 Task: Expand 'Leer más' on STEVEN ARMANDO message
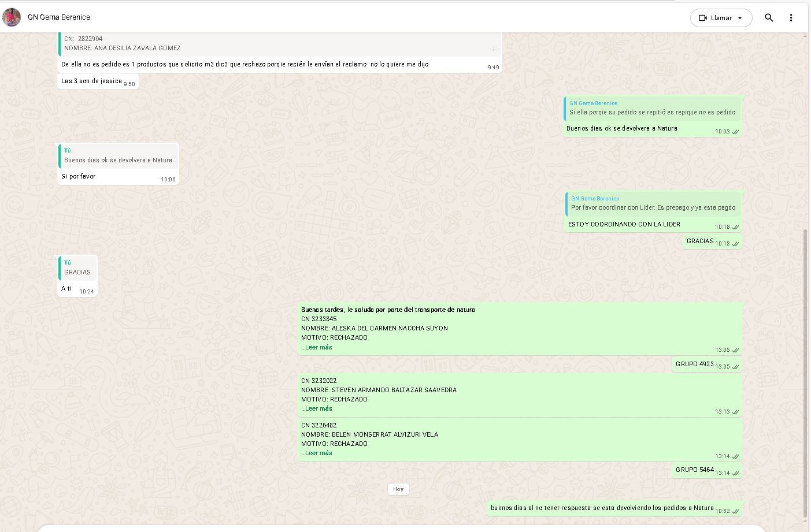[x=317, y=408]
